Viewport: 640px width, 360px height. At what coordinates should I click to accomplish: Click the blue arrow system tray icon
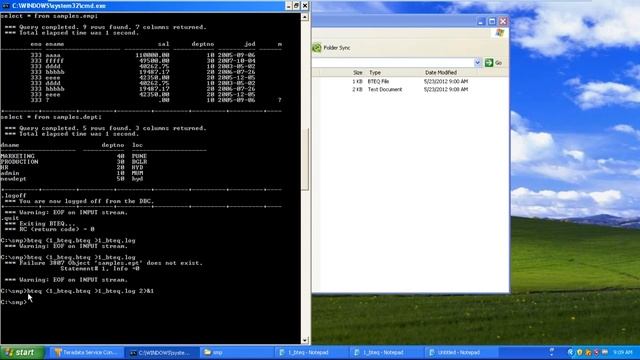pyautogui.click(x=571, y=352)
